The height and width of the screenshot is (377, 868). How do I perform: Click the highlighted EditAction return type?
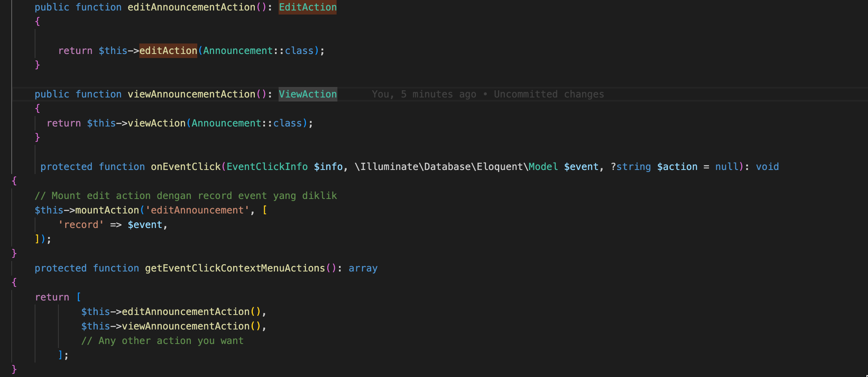point(308,7)
